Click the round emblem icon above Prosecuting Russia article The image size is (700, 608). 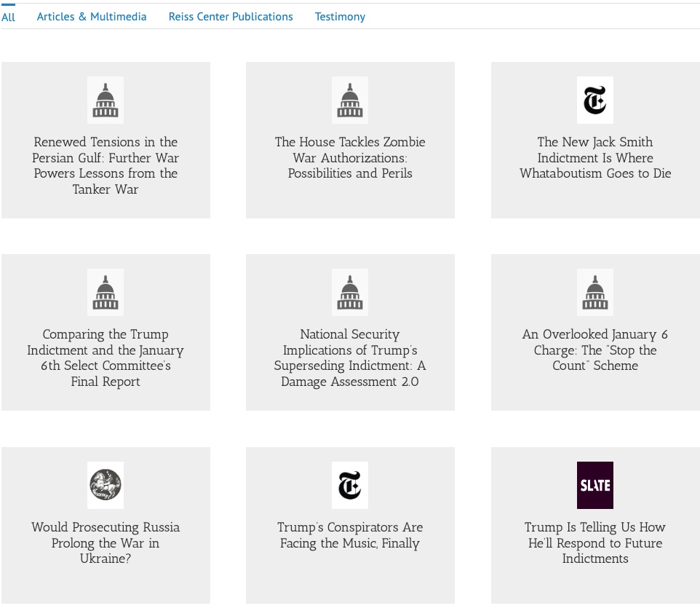(106, 485)
